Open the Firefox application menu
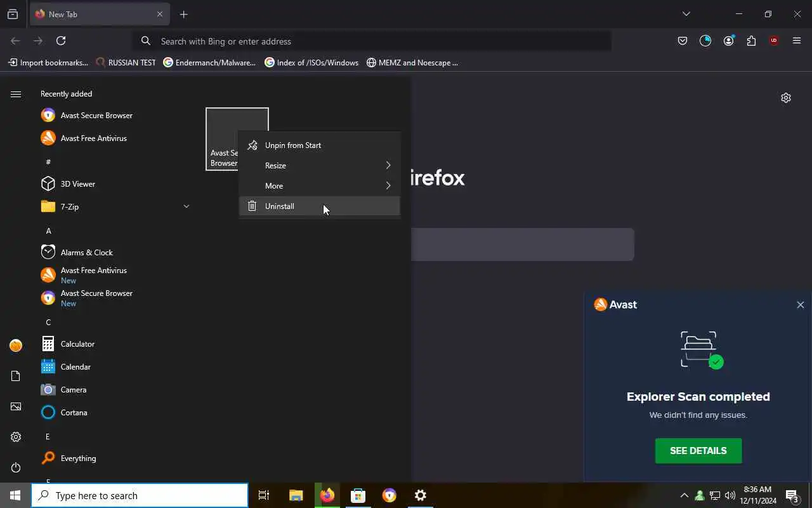This screenshot has width=812, height=508. pos(797,41)
